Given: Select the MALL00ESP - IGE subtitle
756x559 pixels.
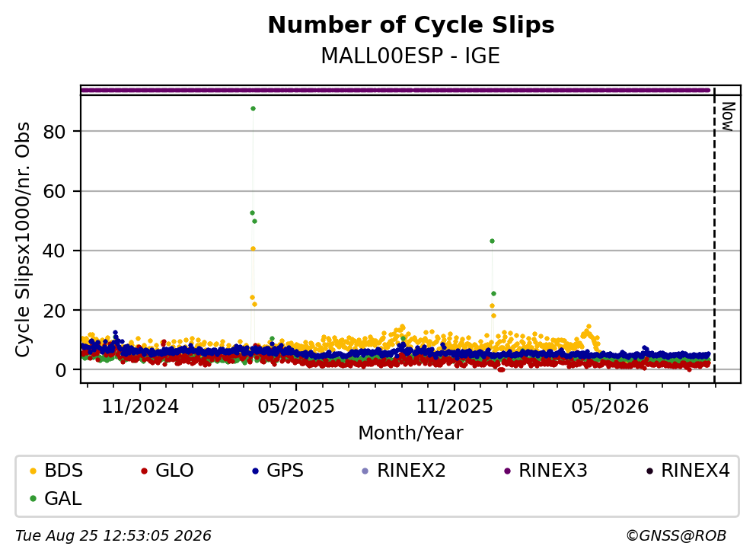Looking at the screenshot, I should pyautogui.click(x=410, y=56).
